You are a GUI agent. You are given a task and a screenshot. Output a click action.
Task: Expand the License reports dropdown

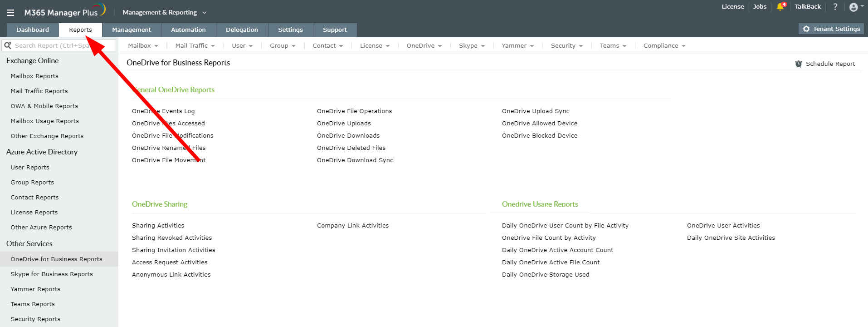pos(375,45)
